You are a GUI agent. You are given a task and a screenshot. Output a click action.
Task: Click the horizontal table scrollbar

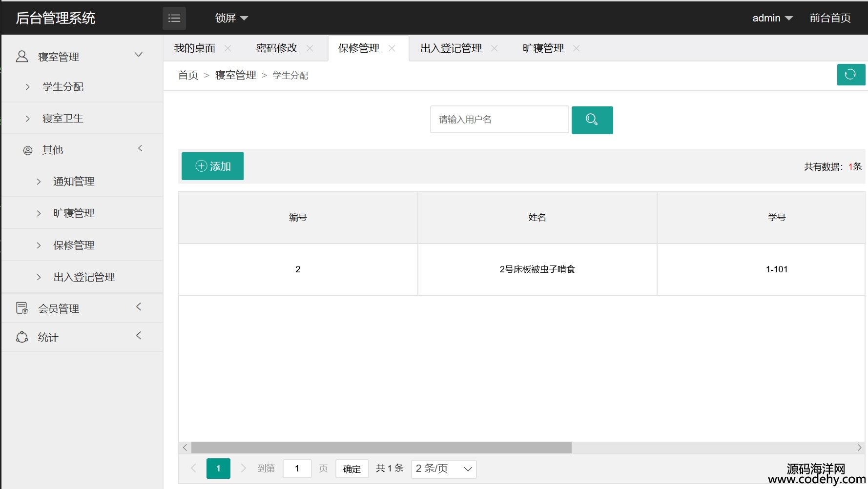click(x=381, y=448)
